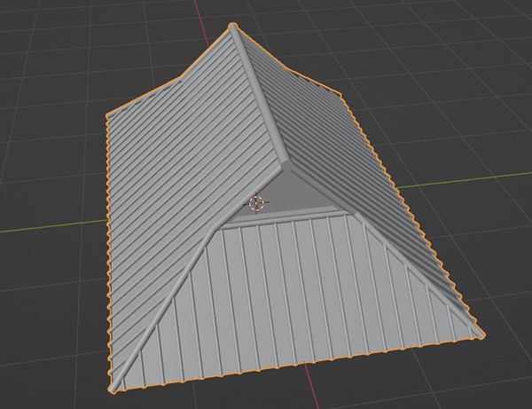Click the green Y axis line left of roof
The height and width of the screenshot is (409, 532).
44,225
